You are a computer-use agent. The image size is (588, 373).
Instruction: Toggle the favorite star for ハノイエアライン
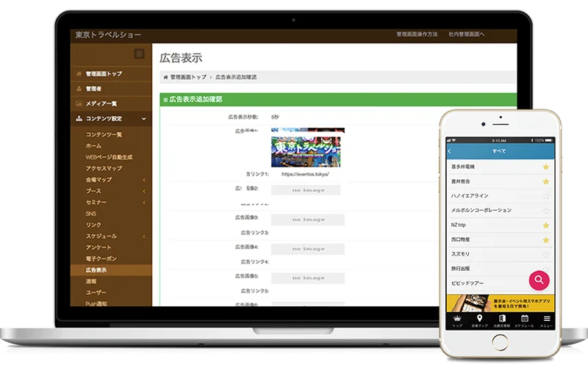pyautogui.click(x=545, y=196)
